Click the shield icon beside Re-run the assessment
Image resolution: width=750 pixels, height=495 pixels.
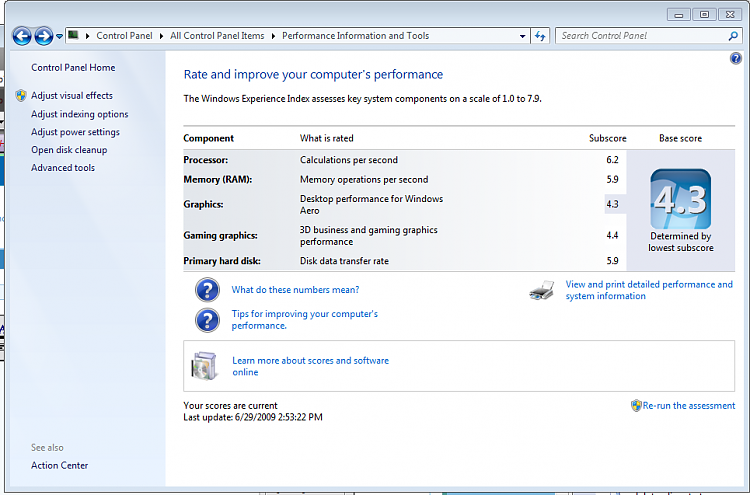[x=636, y=406]
